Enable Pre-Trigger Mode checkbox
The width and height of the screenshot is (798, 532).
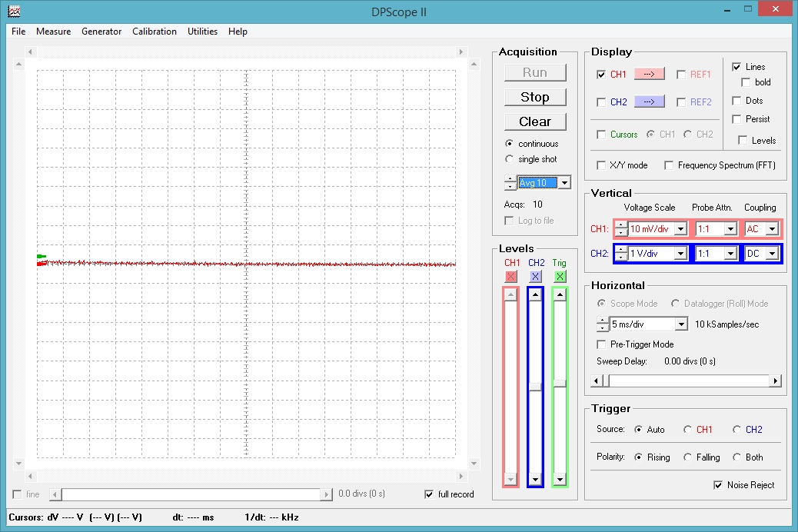point(601,344)
